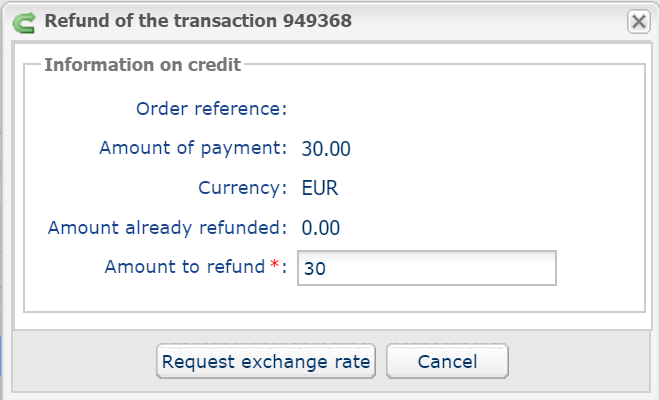The image size is (660, 400).
Task: Close the refund dialog with the X
Action: (x=639, y=21)
